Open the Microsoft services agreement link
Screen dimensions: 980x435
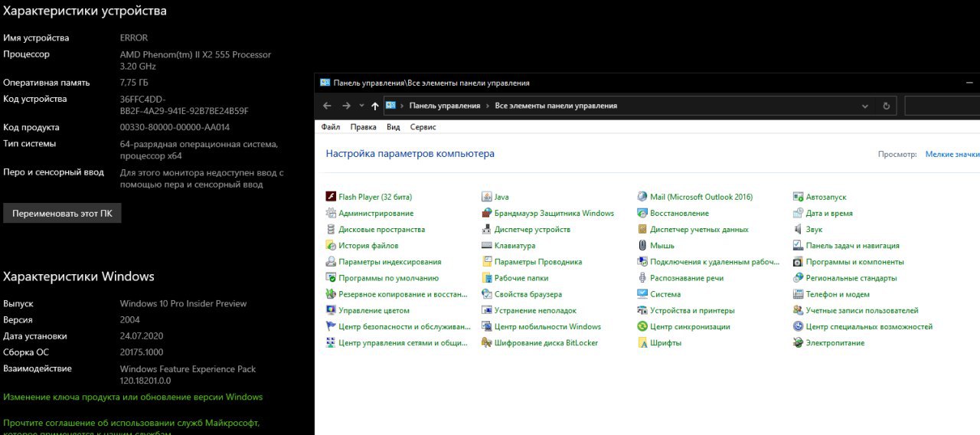click(x=131, y=428)
